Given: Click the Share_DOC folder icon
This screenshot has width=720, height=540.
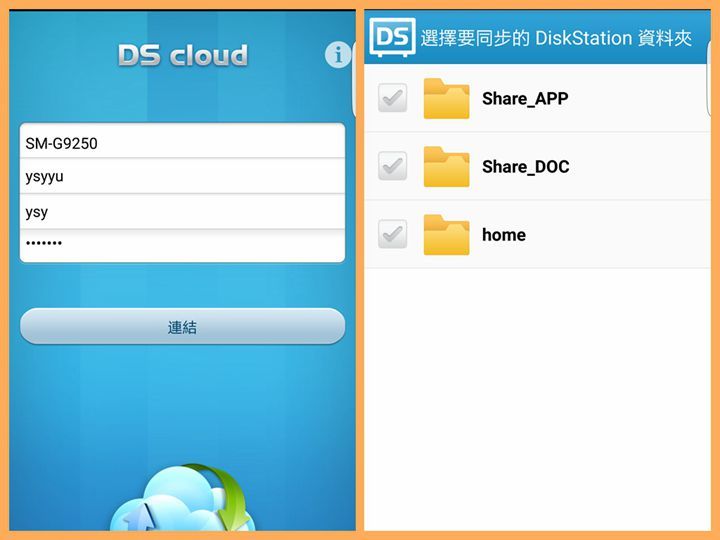Looking at the screenshot, I should click(x=446, y=167).
